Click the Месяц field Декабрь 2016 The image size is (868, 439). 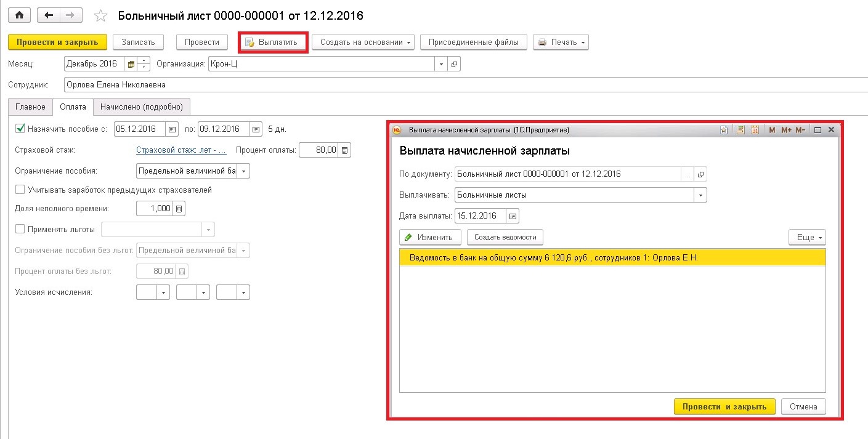(x=94, y=63)
